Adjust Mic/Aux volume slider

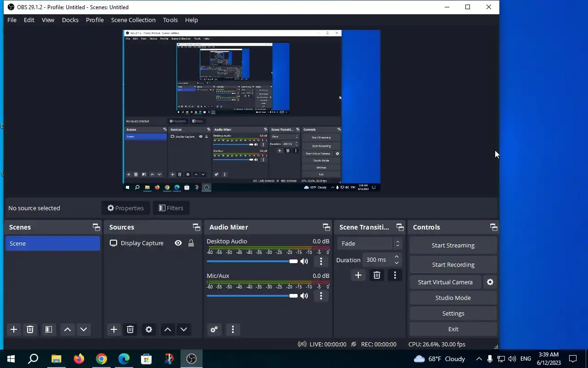click(252, 296)
